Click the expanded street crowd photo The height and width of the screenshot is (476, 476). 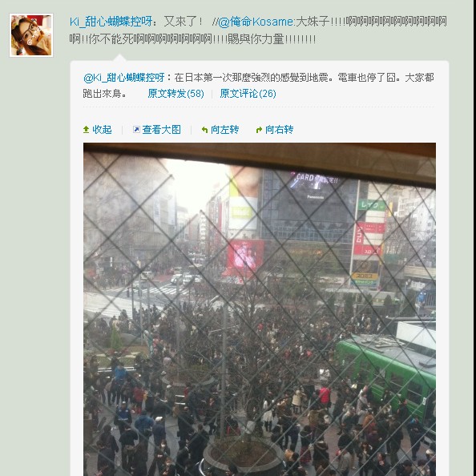(260, 309)
